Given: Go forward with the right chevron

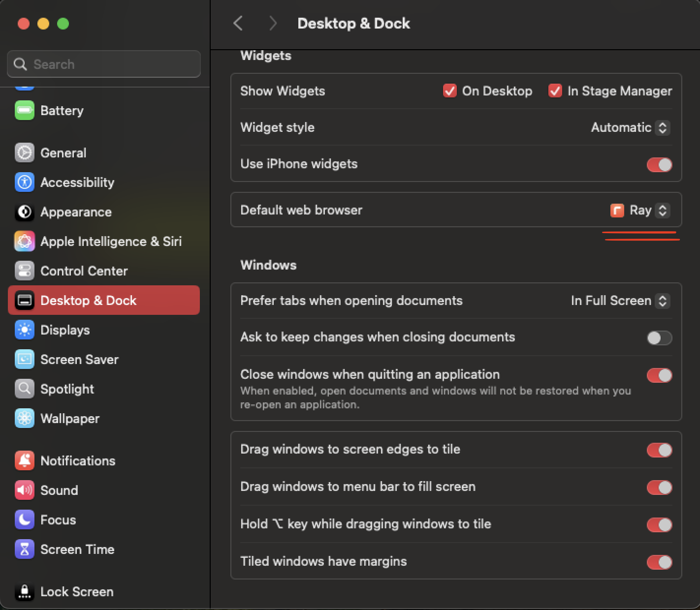Looking at the screenshot, I should [x=273, y=23].
